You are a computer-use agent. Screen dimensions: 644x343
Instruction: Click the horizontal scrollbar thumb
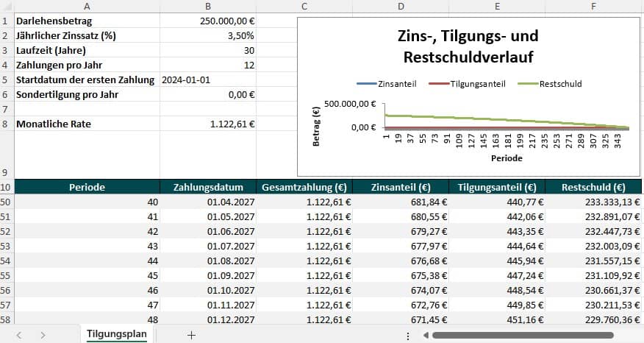(523, 335)
